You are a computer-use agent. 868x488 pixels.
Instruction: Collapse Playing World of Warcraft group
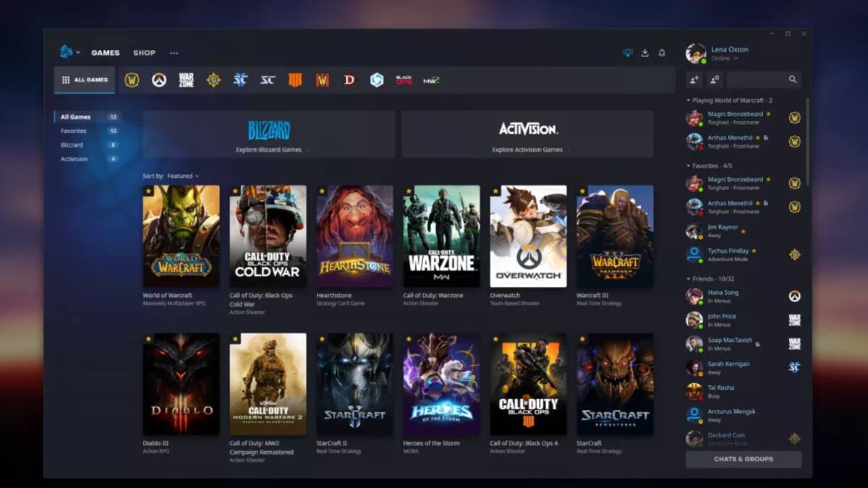[729, 100]
